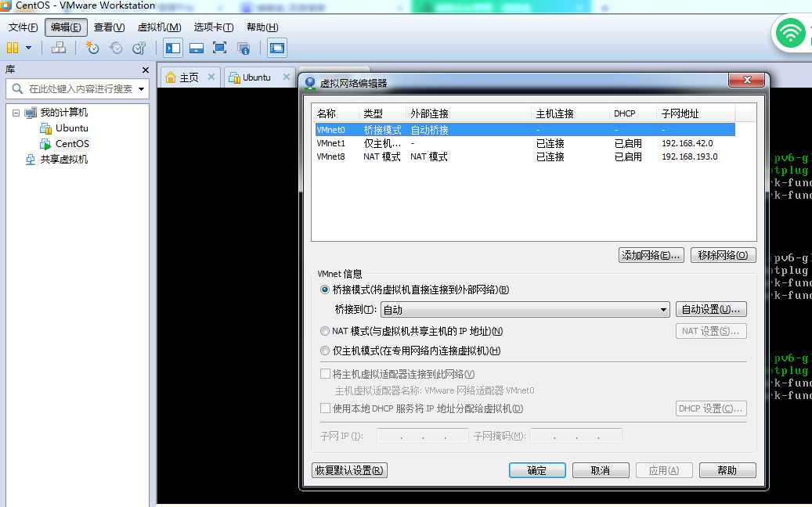Click the home icon on 主页 tab
Viewport: 812px width, 507px height.
171,77
